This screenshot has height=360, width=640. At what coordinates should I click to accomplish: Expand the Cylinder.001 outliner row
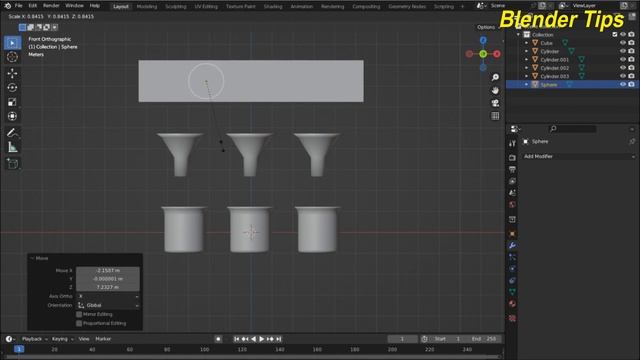pos(526,60)
